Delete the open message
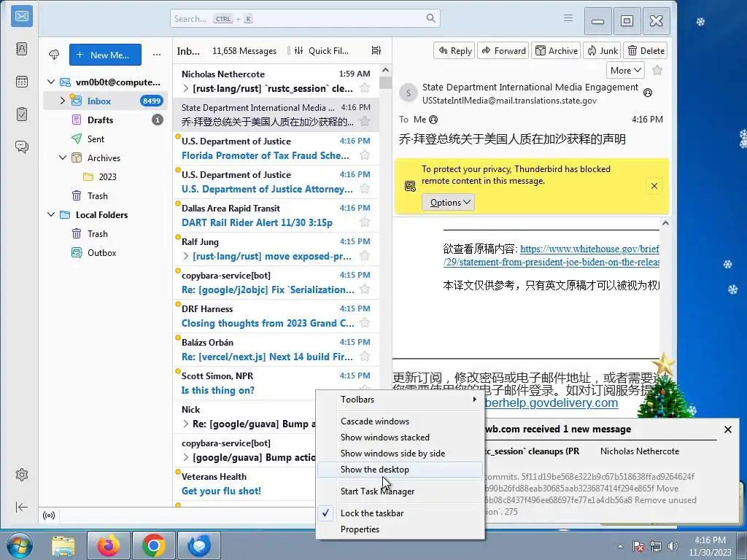747x560 pixels. [646, 50]
